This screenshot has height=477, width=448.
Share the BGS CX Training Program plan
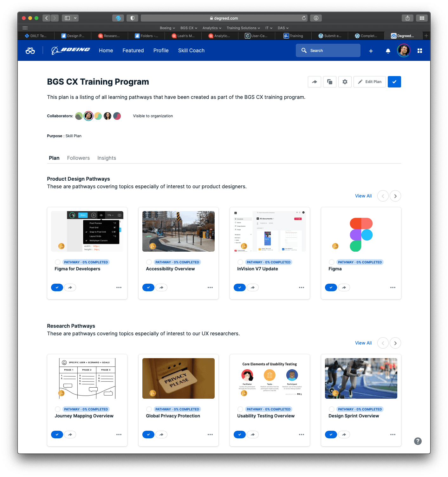click(314, 82)
